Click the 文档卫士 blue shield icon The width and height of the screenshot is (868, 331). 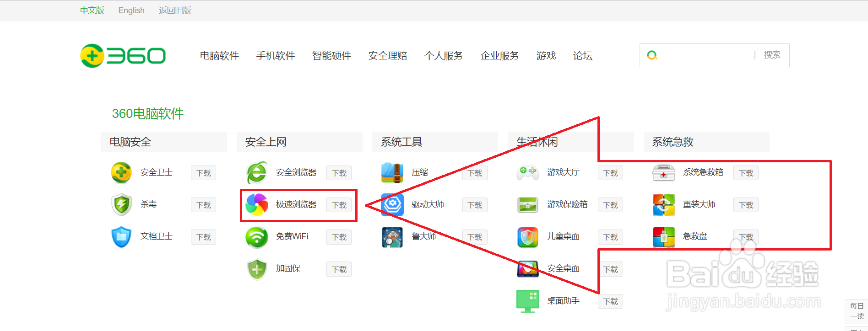tap(121, 236)
